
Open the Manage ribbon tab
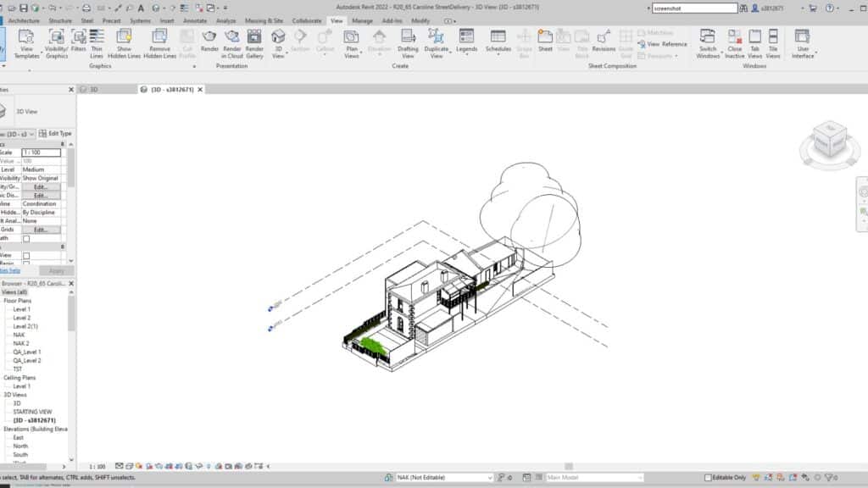tap(362, 20)
